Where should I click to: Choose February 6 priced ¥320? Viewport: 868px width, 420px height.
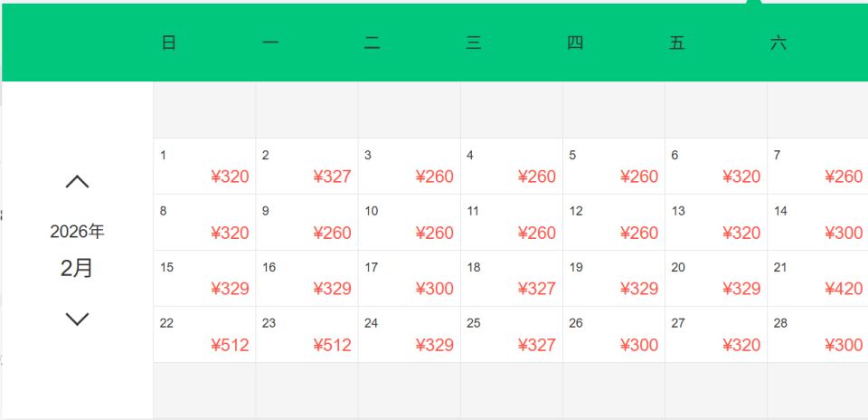tap(715, 167)
